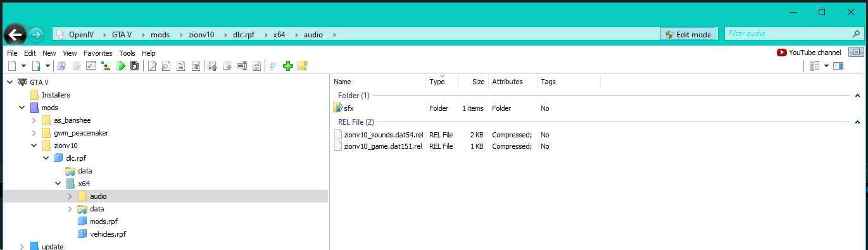Click the back navigation arrow
This screenshot has height=250, width=868.
pyautogui.click(x=15, y=34)
